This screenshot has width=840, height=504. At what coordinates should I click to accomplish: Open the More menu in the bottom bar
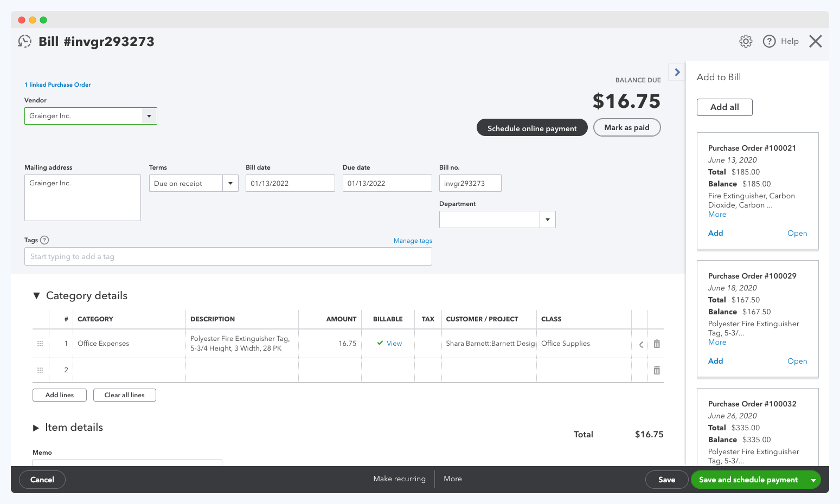click(x=452, y=479)
